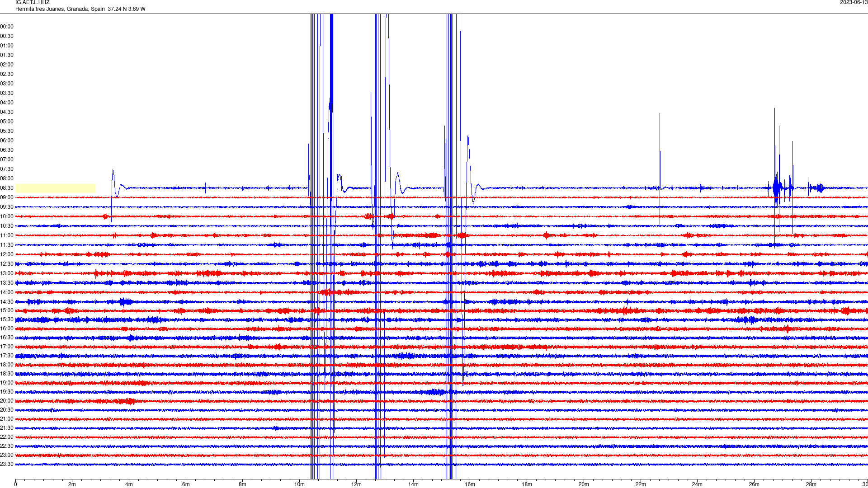The width and height of the screenshot is (868, 488).
Task: Click the 13:00 time row label
Action: point(7,273)
